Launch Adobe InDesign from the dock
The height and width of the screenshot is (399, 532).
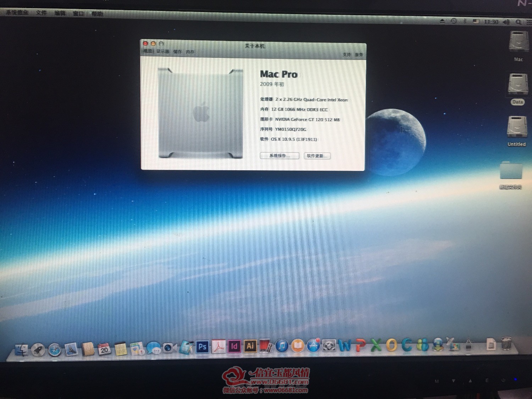(234, 346)
